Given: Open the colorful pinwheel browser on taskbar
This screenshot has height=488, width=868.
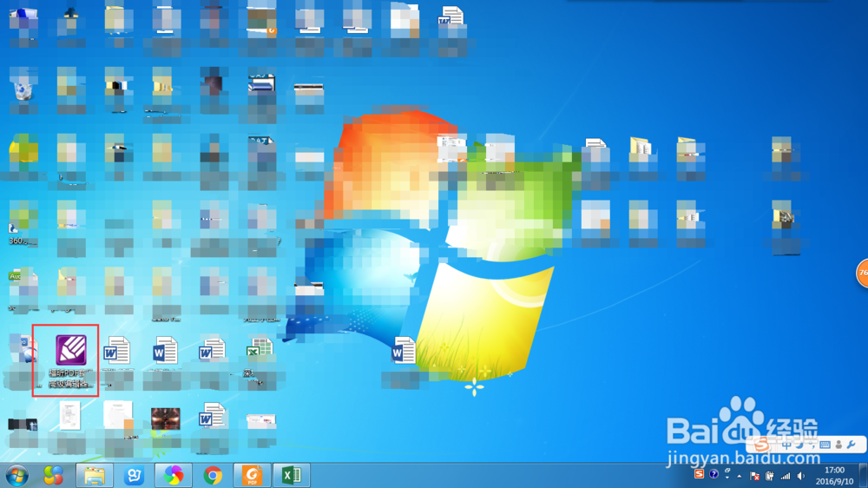Looking at the screenshot, I should point(174,475).
